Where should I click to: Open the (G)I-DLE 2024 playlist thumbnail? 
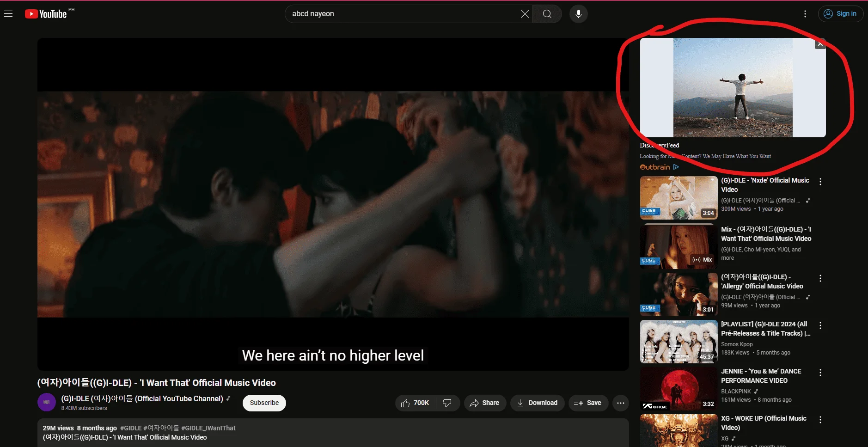pyautogui.click(x=679, y=342)
